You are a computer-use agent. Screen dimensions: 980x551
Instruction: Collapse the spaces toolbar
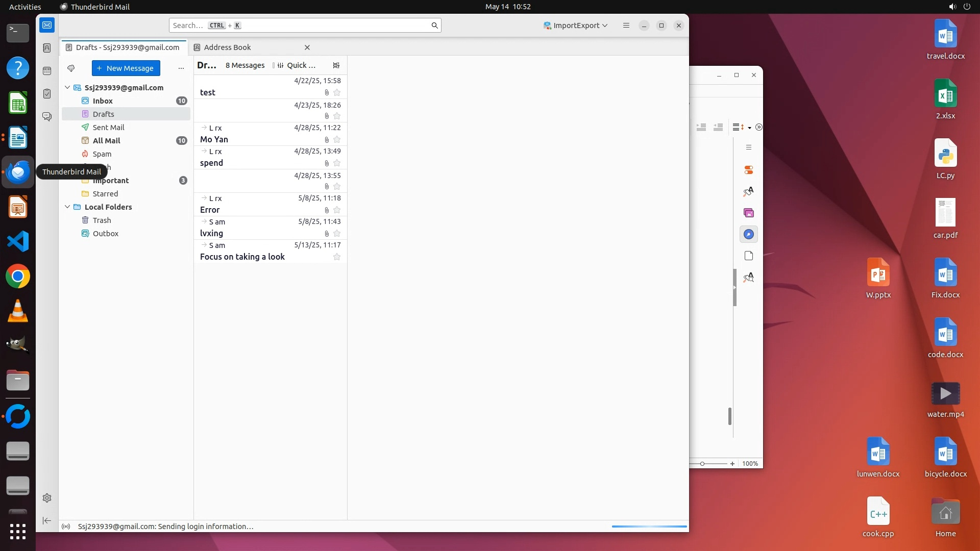[47, 520]
